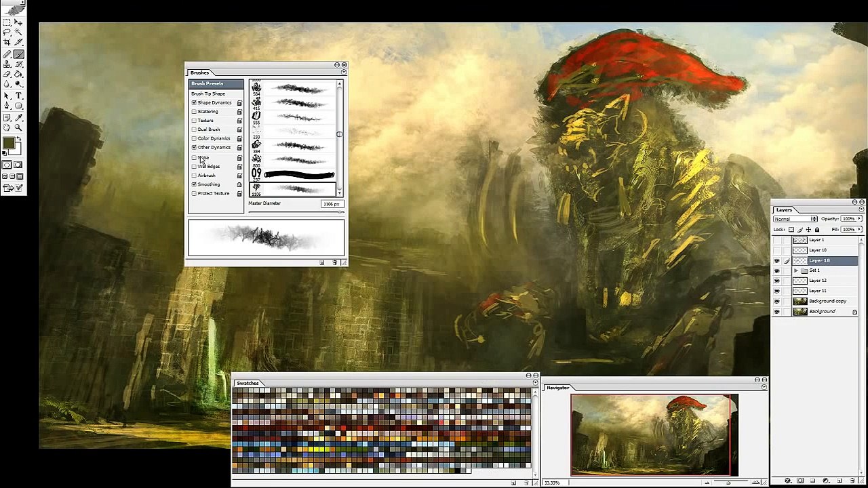
Task: Select the Magic Wand tool
Action: 18,32
